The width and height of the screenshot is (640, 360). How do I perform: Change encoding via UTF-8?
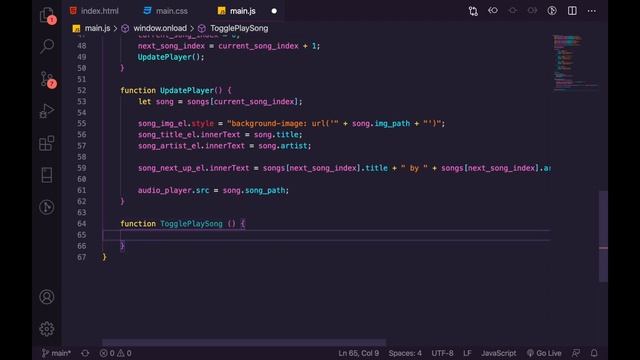click(x=442, y=353)
